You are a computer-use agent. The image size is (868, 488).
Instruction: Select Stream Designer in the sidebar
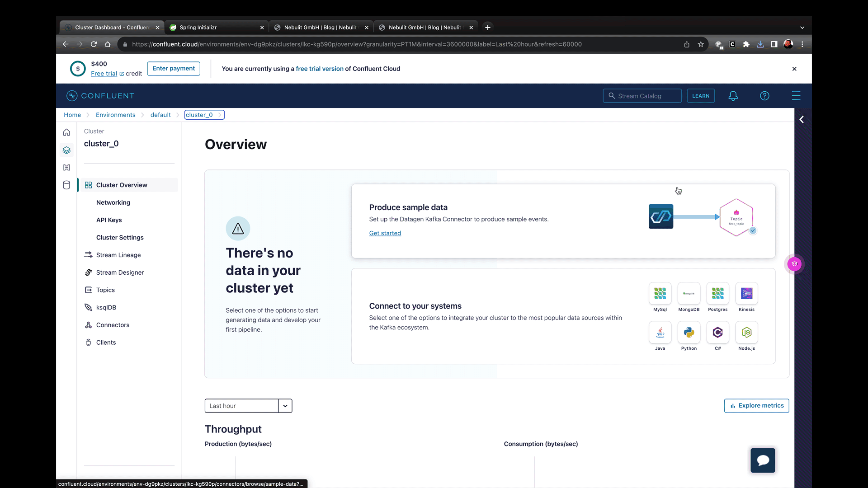(120, 272)
